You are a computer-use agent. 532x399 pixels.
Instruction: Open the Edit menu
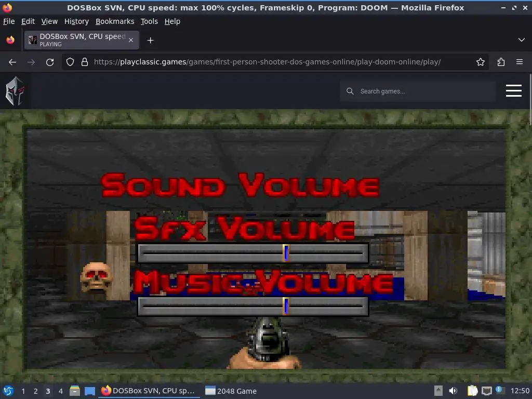pos(28,21)
